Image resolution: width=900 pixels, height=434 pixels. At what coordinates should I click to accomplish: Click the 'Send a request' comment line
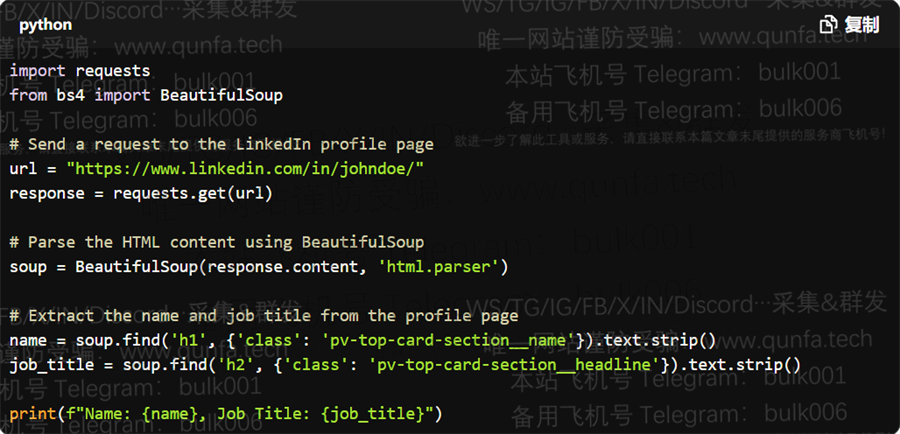(222, 144)
